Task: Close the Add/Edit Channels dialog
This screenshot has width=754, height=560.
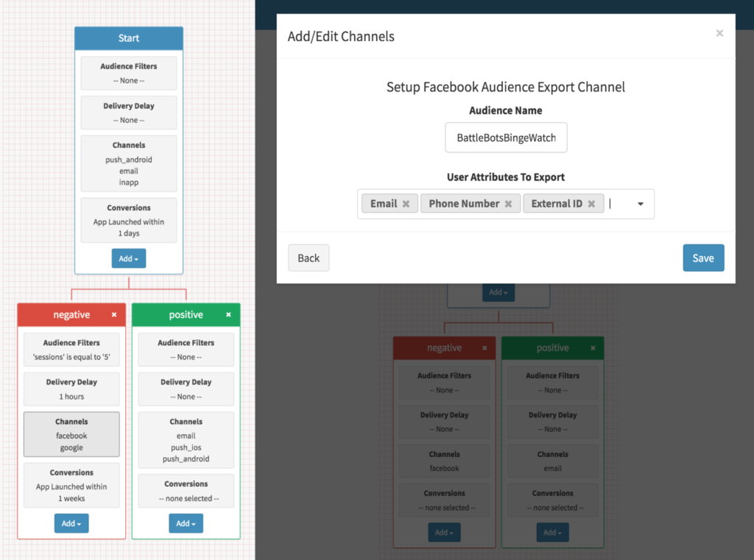Action: click(x=719, y=33)
